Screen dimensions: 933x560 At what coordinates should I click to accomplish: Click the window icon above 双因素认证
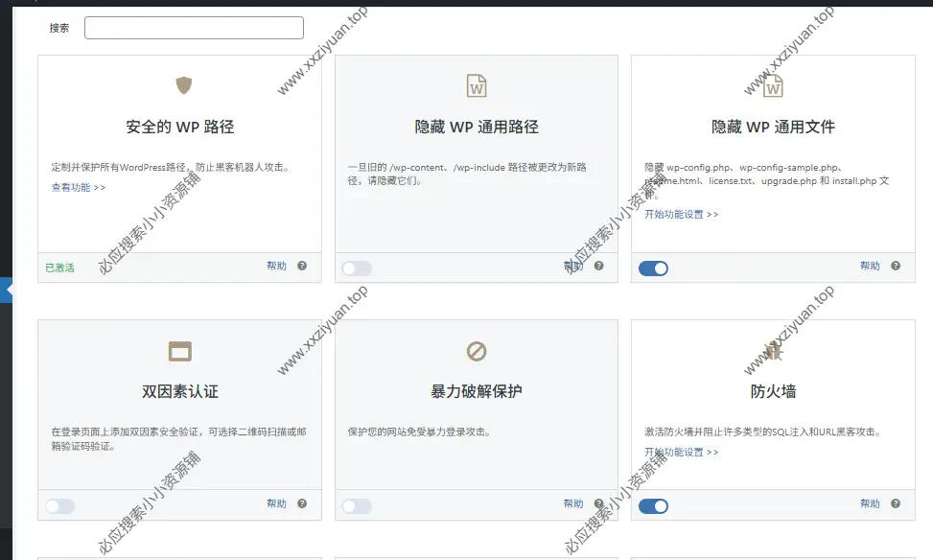(180, 351)
